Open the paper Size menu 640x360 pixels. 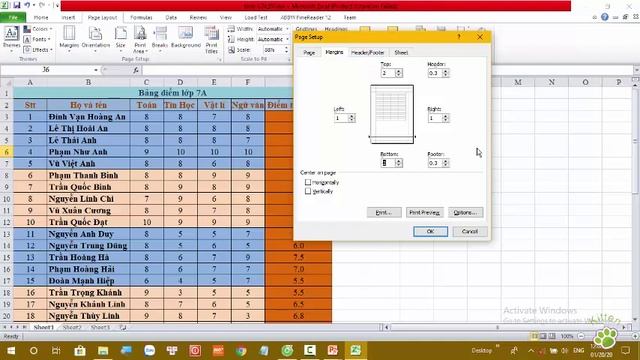click(120, 39)
